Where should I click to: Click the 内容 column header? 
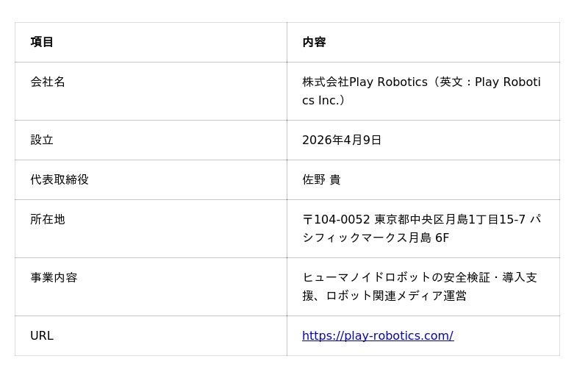pos(314,42)
